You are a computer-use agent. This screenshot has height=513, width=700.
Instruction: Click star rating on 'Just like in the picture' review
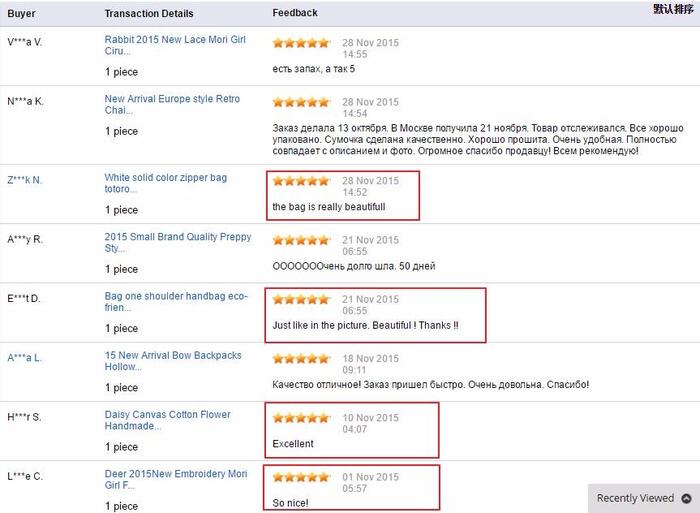tap(301, 299)
